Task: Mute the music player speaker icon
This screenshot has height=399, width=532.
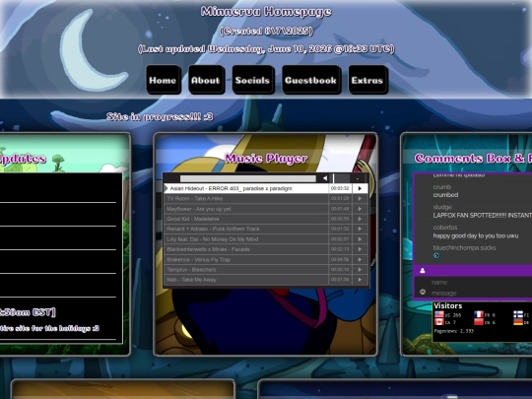Action: pyautogui.click(x=325, y=178)
